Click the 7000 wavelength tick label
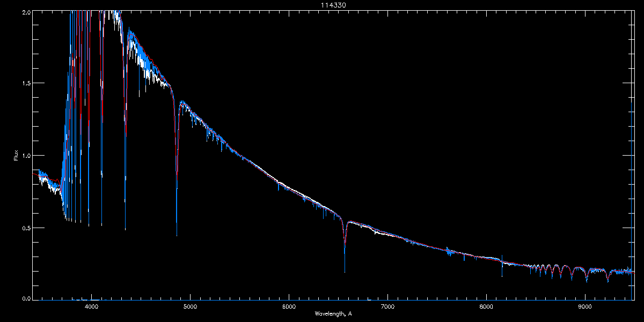644x322 pixels. coord(387,307)
